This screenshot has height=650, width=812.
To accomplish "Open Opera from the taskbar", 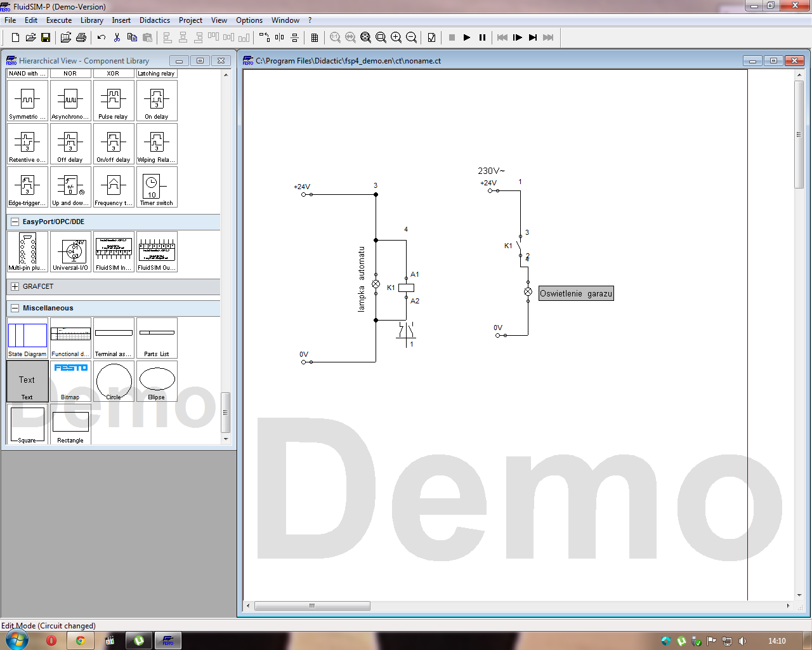I will pos(52,640).
